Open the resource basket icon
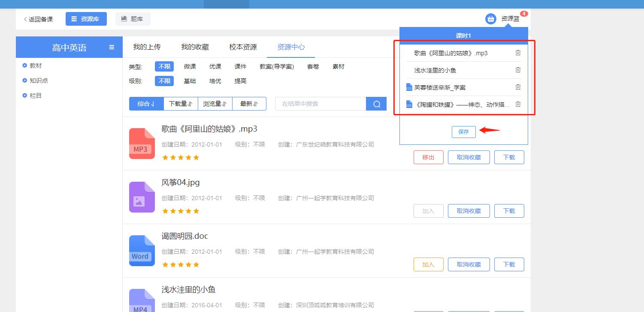This screenshot has height=312, width=644. point(490,19)
